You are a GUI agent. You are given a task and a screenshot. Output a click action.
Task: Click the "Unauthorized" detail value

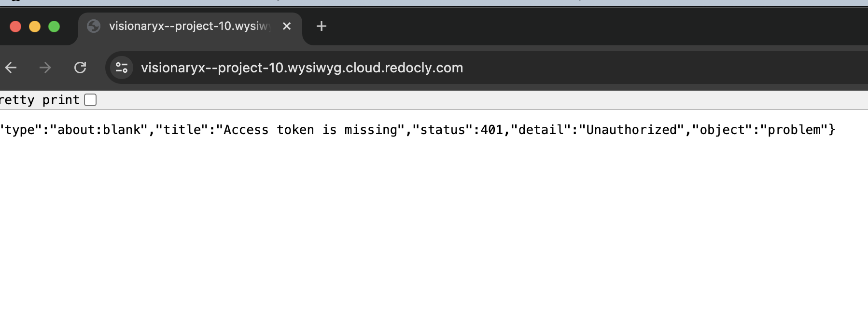click(631, 130)
